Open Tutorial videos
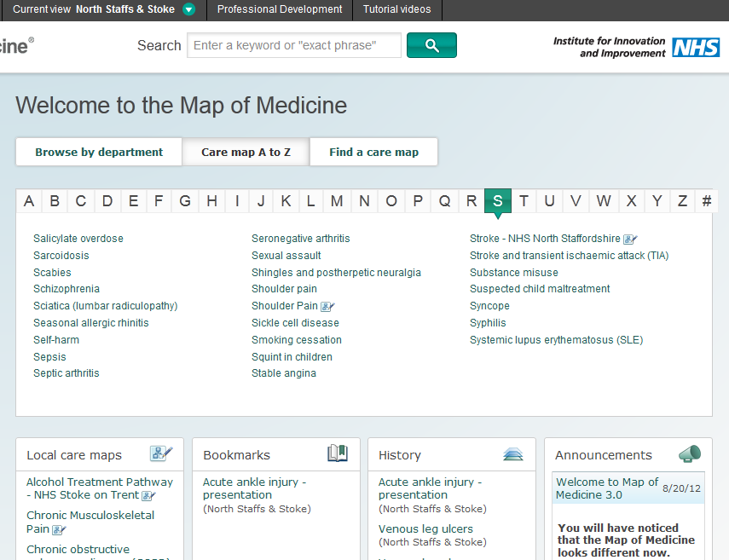Viewport: 729px width, 560px height. coord(396,9)
